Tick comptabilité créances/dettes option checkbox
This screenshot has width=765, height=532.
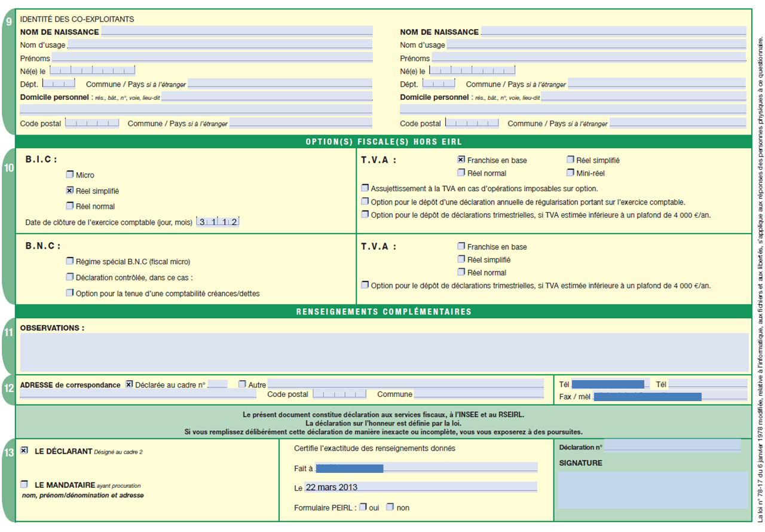pyautogui.click(x=70, y=293)
